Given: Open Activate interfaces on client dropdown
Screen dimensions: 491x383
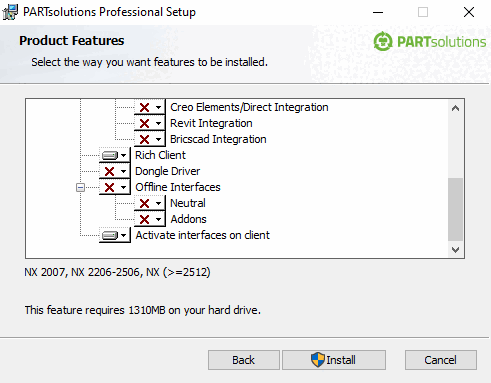Looking at the screenshot, I should [115, 235].
